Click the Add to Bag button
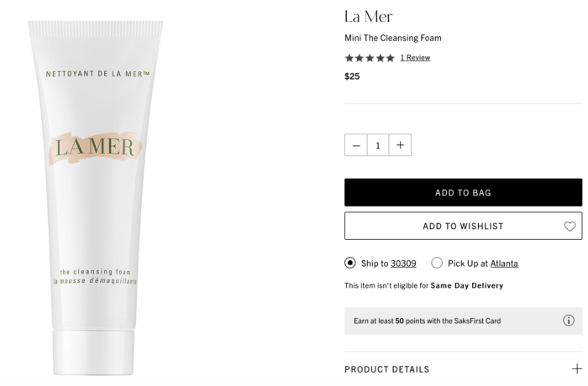Image resolution: width=588 pixels, height=386 pixels. pos(463,192)
